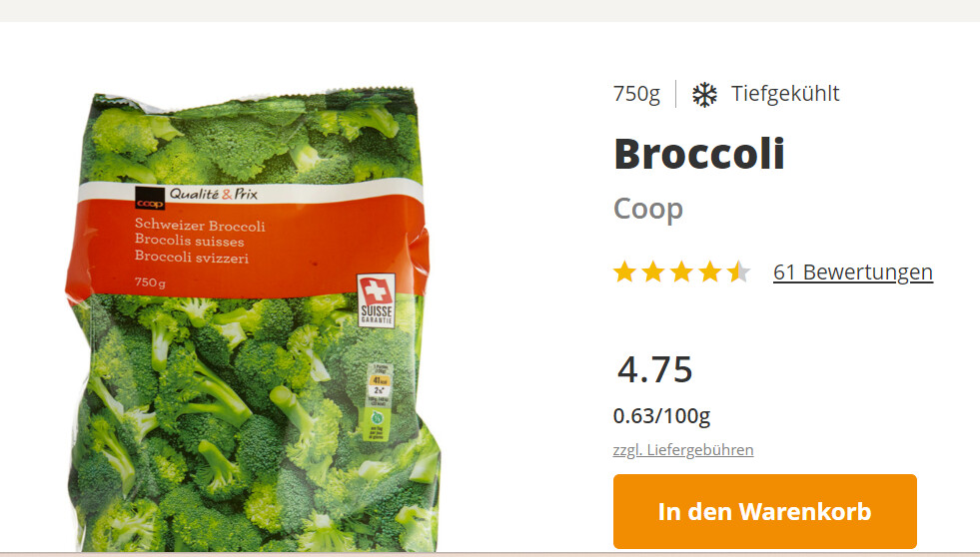The image size is (980, 557).
Task: Click the Suisse Garantie badge on package
Action: [377, 300]
